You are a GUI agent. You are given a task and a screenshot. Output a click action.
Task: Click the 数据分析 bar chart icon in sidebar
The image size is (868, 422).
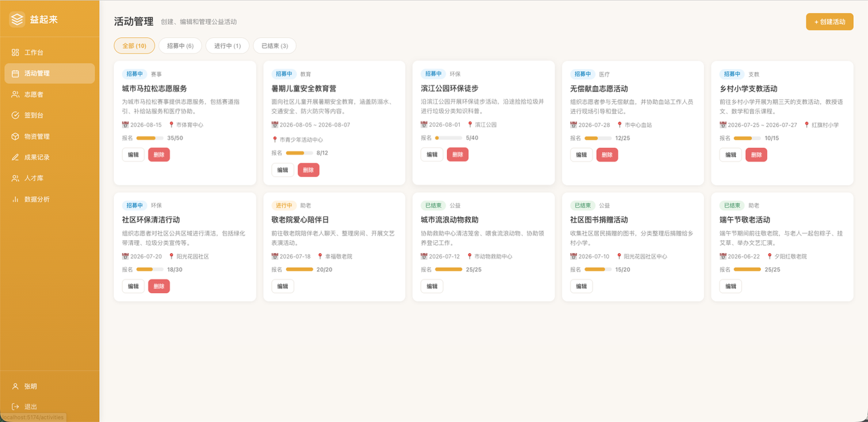pyautogui.click(x=16, y=199)
